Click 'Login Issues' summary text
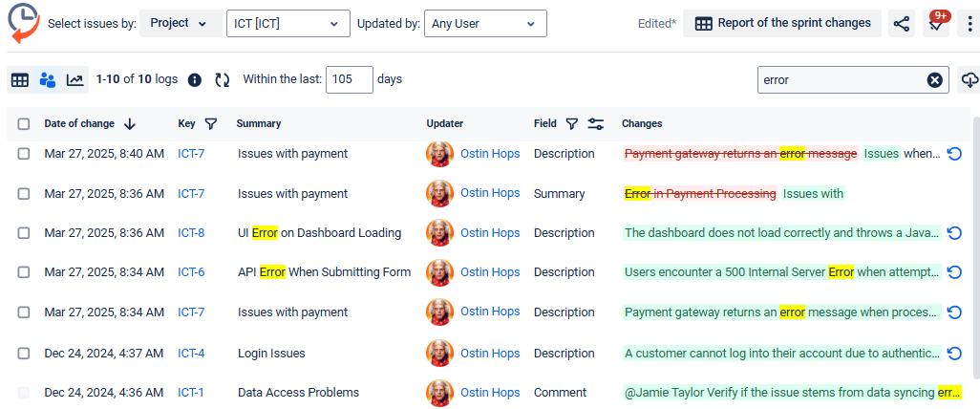 [x=271, y=354]
